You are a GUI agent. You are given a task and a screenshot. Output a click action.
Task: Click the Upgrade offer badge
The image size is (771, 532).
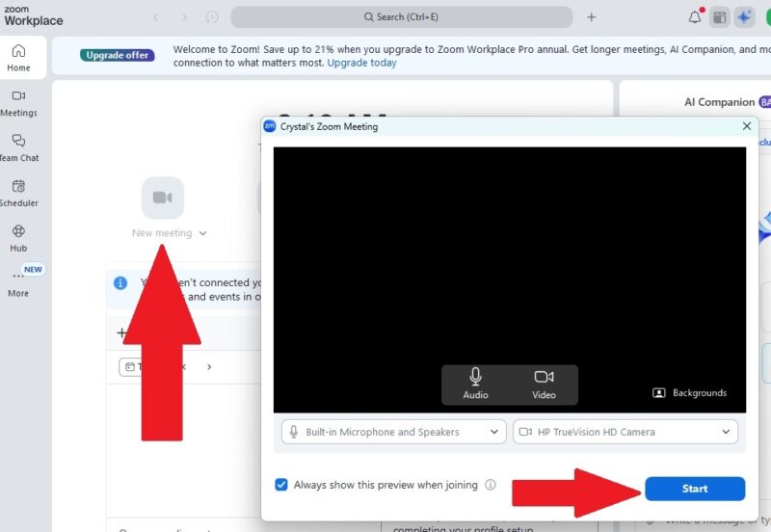point(117,56)
